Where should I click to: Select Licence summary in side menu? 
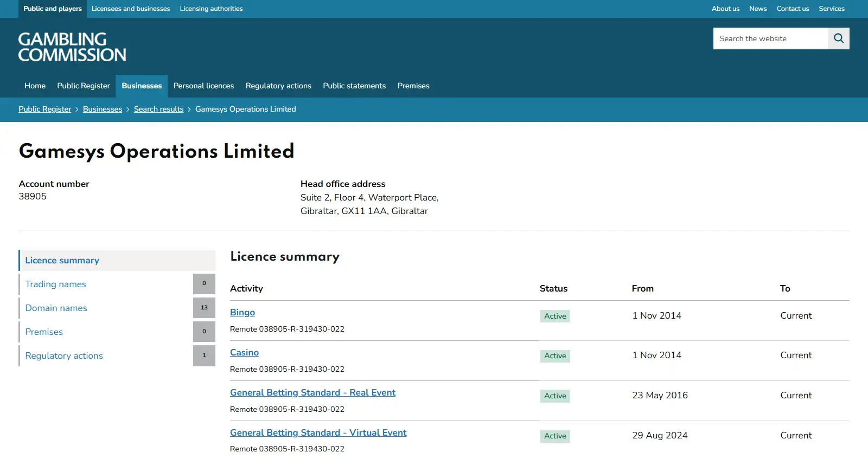pyautogui.click(x=117, y=260)
